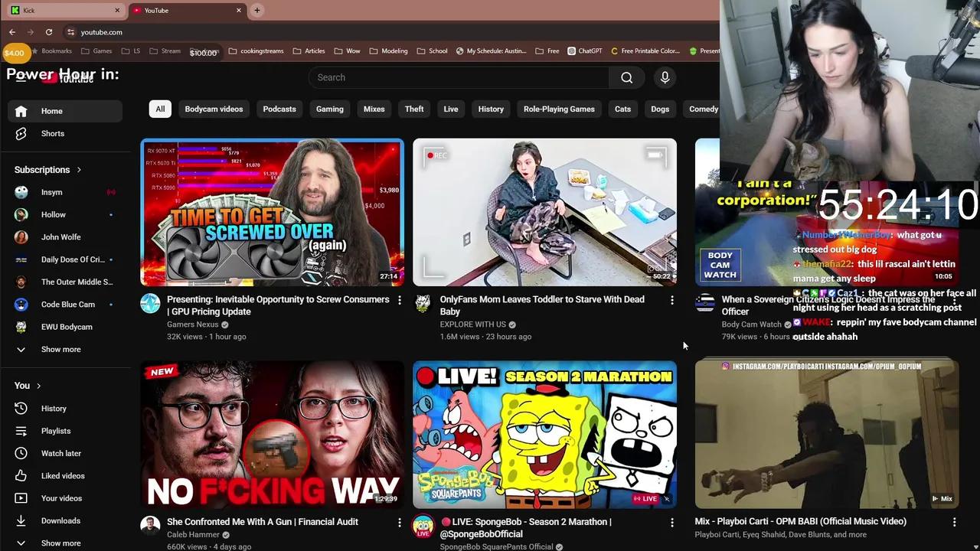Open SpongeBob SquarePants Official channel avatar
980x551 pixels.
pyautogui.click(x=423, y=526)
